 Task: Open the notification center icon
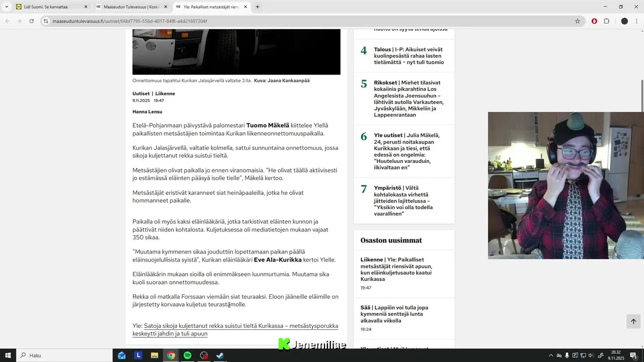pos(633,355)
